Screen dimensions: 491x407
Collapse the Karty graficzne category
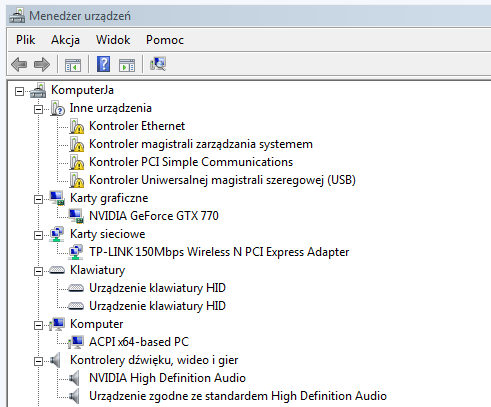tap(39, 199)
